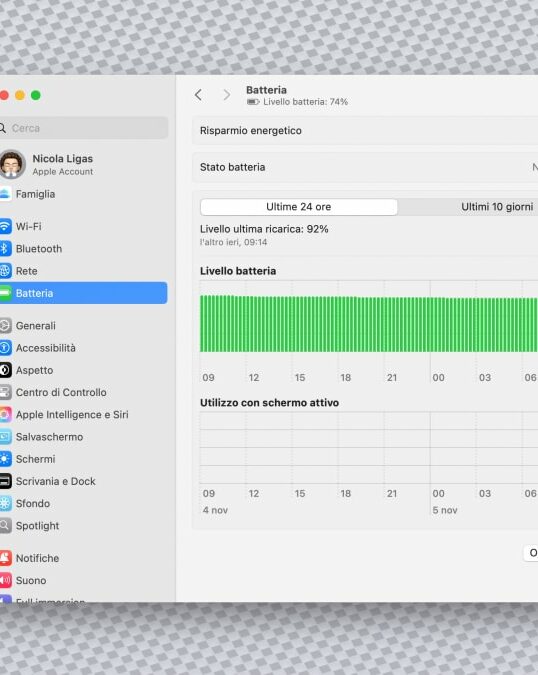Click the Livello batteria green chart

point(369,324)
